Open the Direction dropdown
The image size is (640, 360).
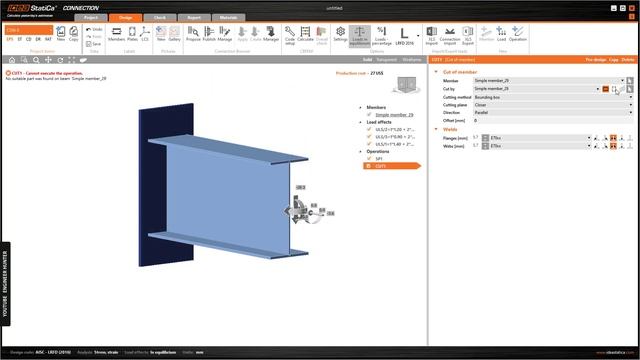pos(553,112)
